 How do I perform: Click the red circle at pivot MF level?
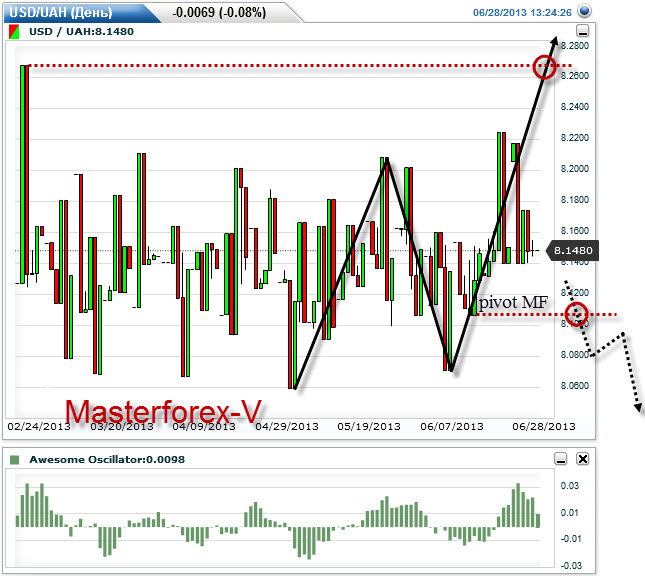click(576, 316)
